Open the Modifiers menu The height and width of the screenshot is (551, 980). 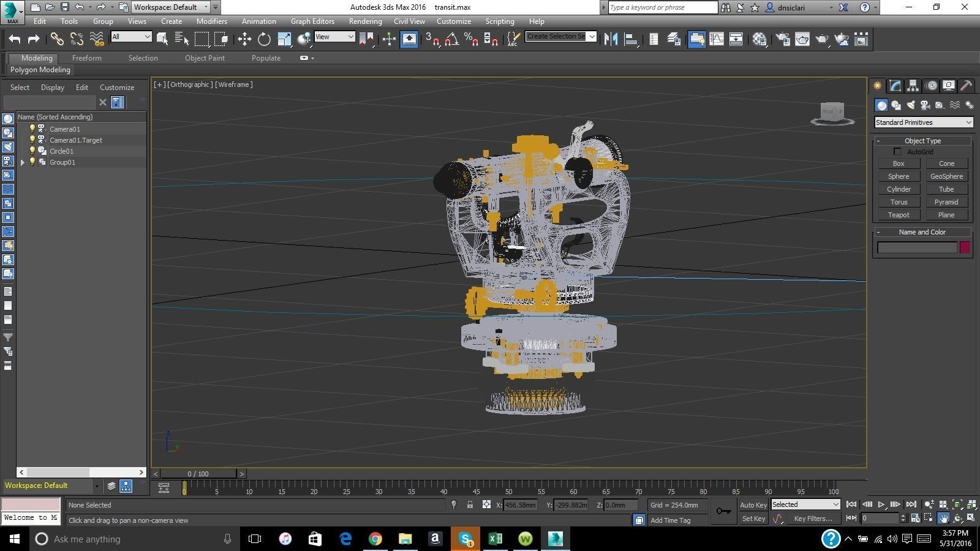coord(212,21)
